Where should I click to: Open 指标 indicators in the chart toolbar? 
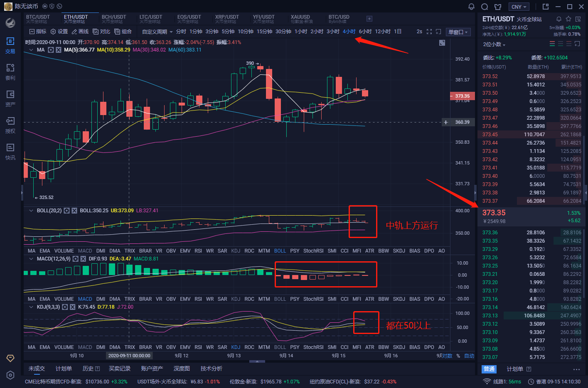(38, 32)
